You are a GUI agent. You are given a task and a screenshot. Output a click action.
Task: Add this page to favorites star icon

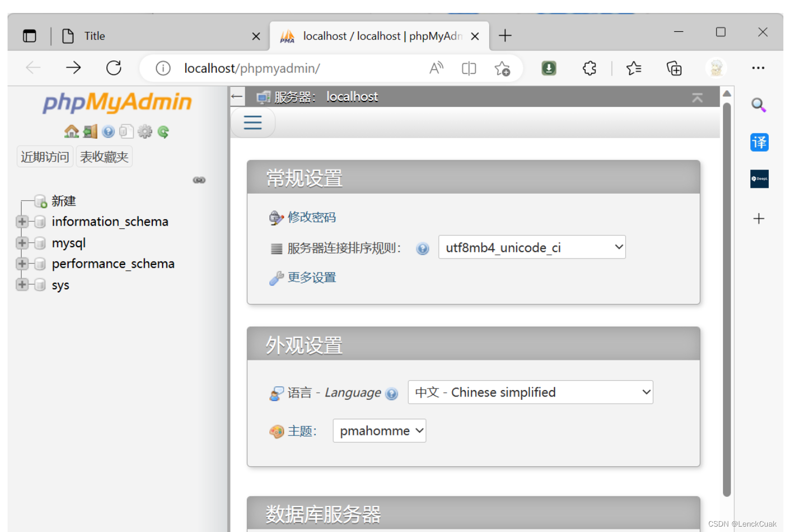(502, 69)
